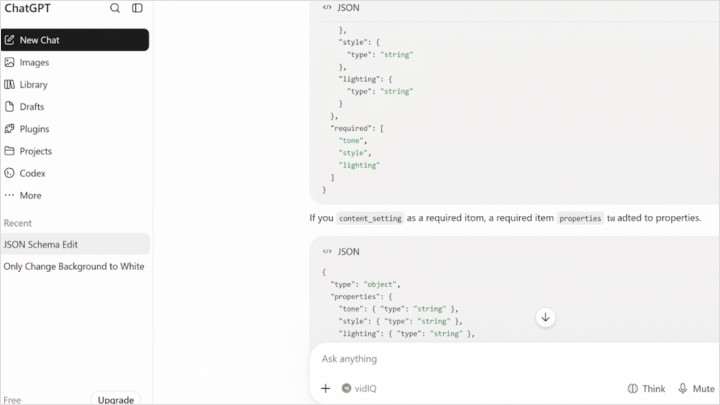Click the "required": [ line in code
This screenshot has height=405, width=720.
[x=357, y=129]
